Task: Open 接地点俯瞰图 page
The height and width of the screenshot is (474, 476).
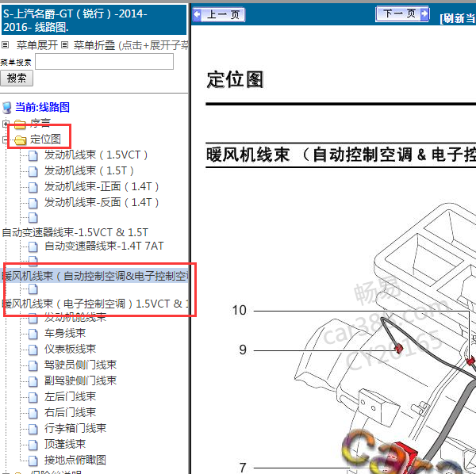Action: (75, 460)
